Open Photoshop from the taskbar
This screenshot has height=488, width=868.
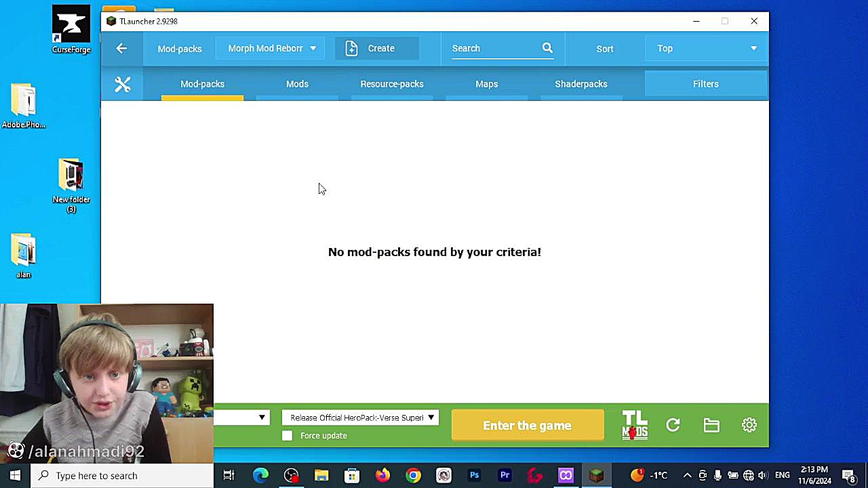474,475
